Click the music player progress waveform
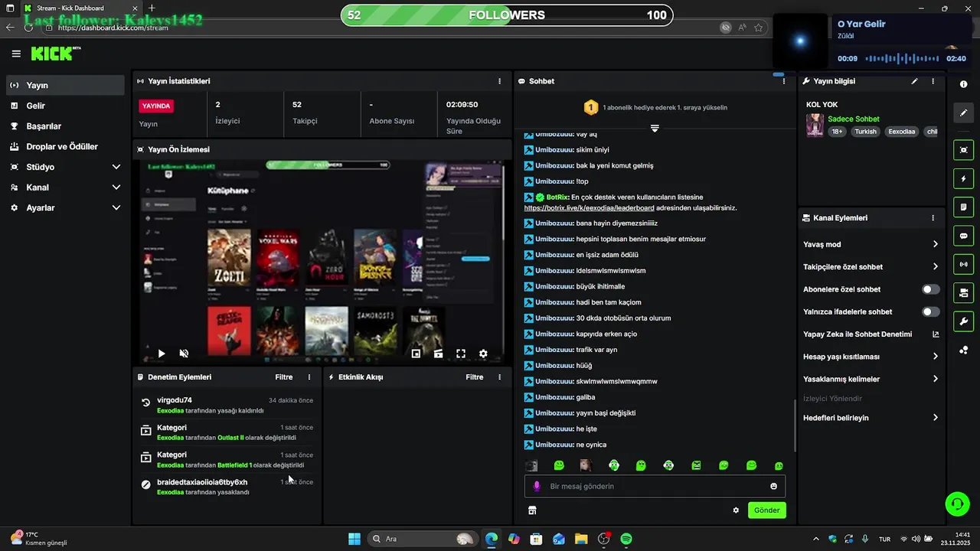 point(902,58)
